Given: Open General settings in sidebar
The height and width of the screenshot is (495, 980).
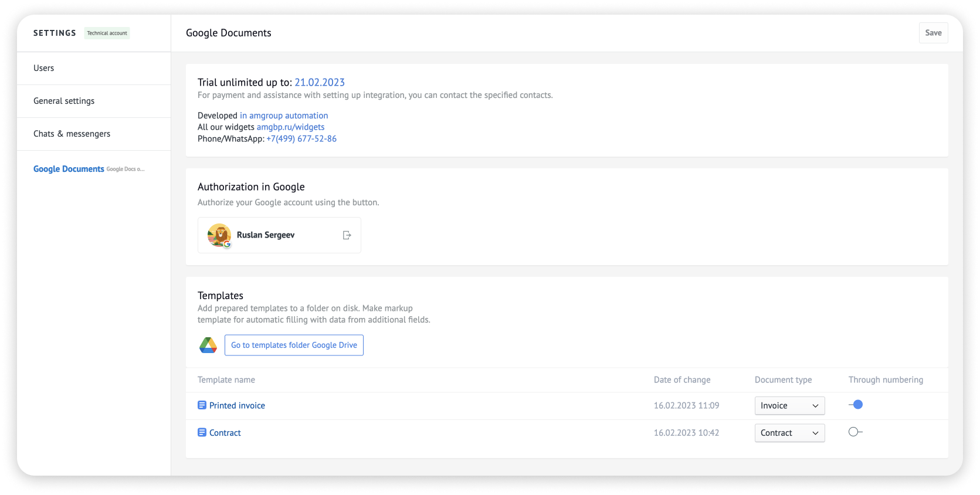Looking at the screenshot, I should tap(94, 101).
